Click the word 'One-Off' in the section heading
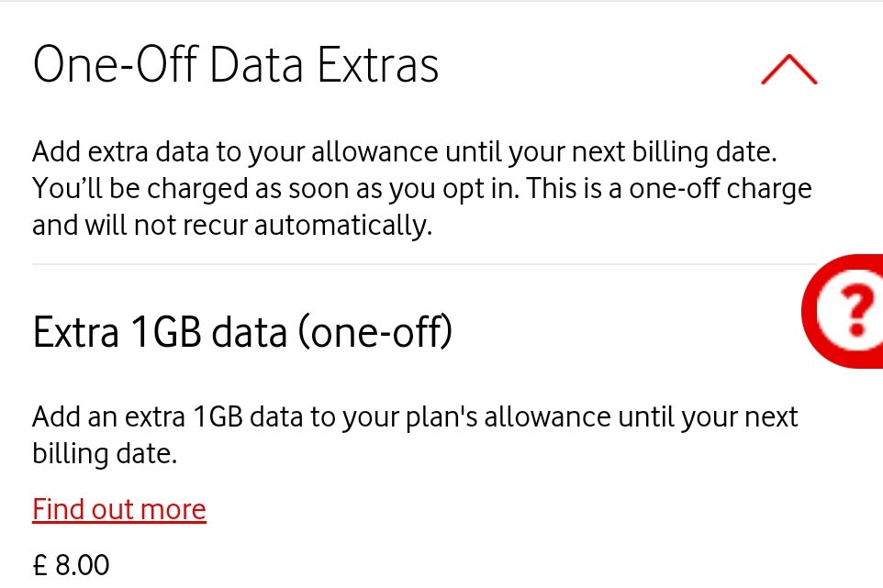The image size is (883, 588). pyautogui.click(x=116, y=64)
